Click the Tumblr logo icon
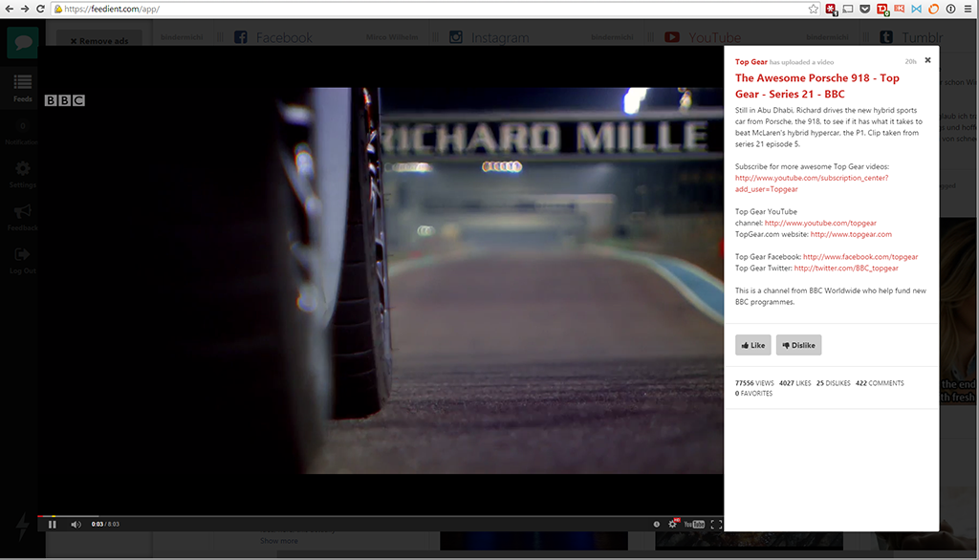979x560 pixels. pyautogui.click(x=886, y=37)
